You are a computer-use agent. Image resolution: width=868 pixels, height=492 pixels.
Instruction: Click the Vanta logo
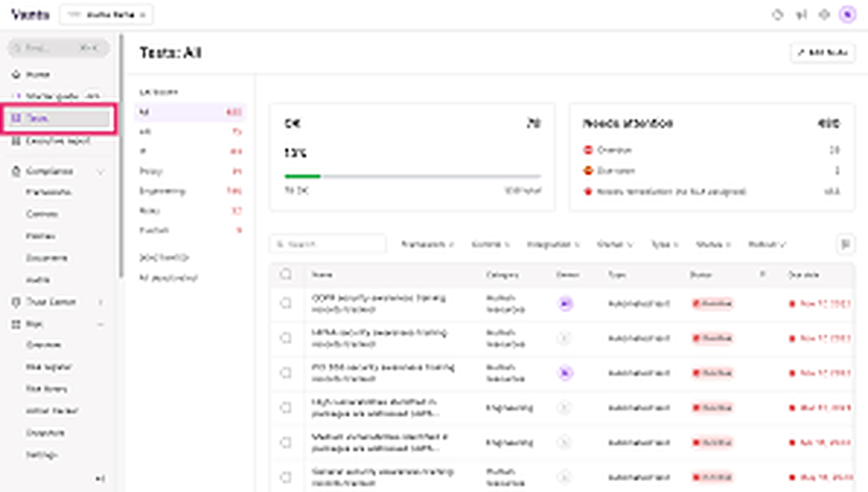[30, 15]
